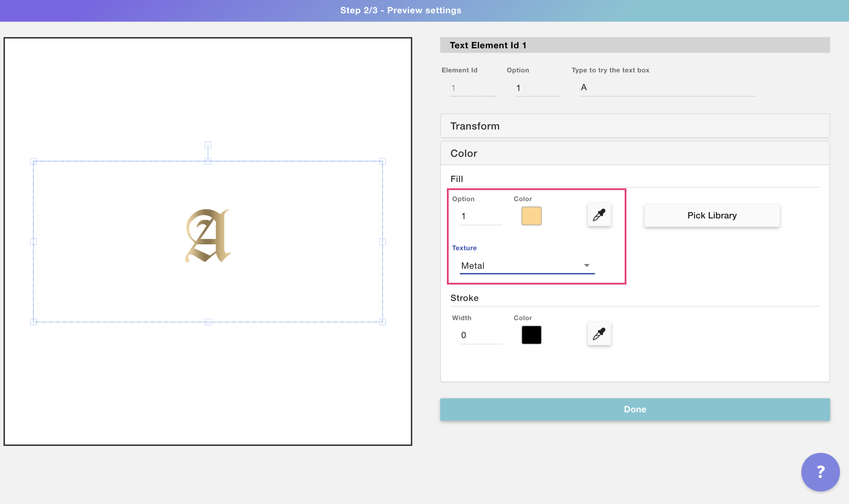Open the black Stroke color swatch

point(531,335)
